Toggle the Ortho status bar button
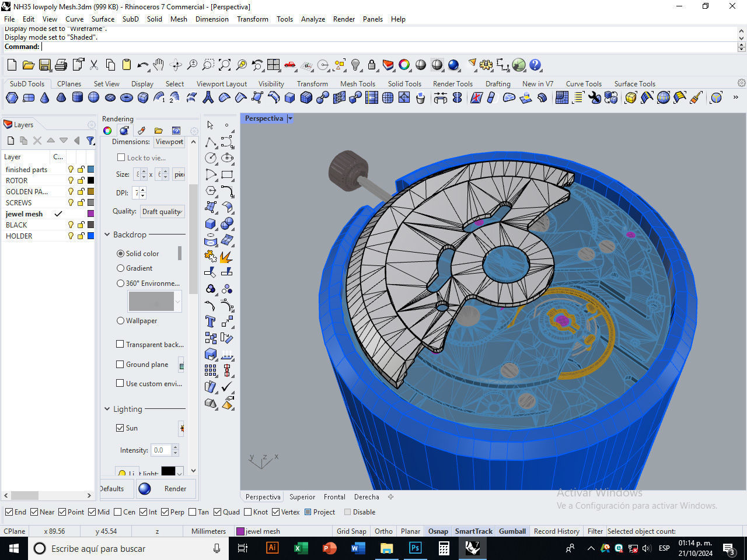This screenshot has height=560, width=747. [x=383, y=531]
